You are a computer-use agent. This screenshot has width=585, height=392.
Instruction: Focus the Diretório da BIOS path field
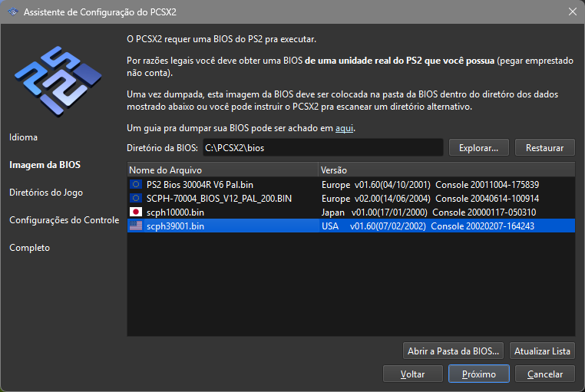click(x=322, y=147)
